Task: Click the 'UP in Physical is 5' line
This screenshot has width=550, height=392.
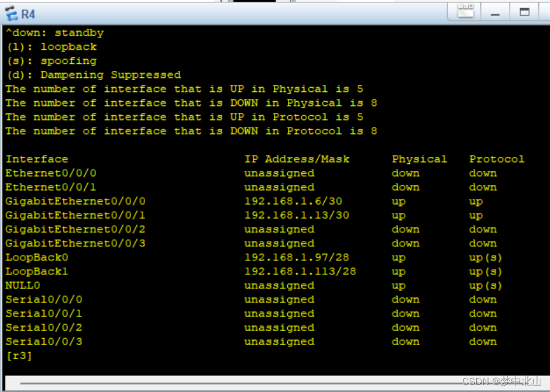Action: coord(184,89)
